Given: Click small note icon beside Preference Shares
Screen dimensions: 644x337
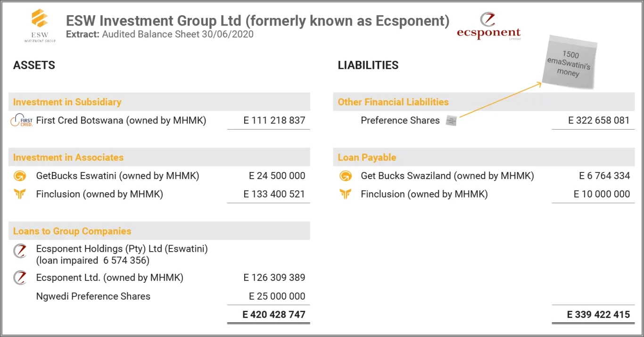Looking at the screenshot, I should (x=451, y=120).
